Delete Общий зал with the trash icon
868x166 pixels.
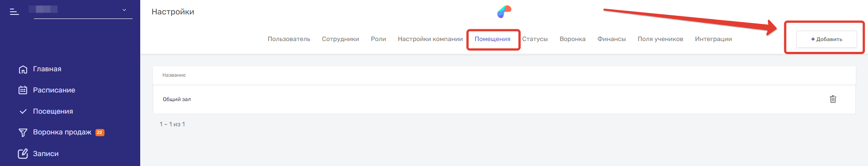pos(833,99)
